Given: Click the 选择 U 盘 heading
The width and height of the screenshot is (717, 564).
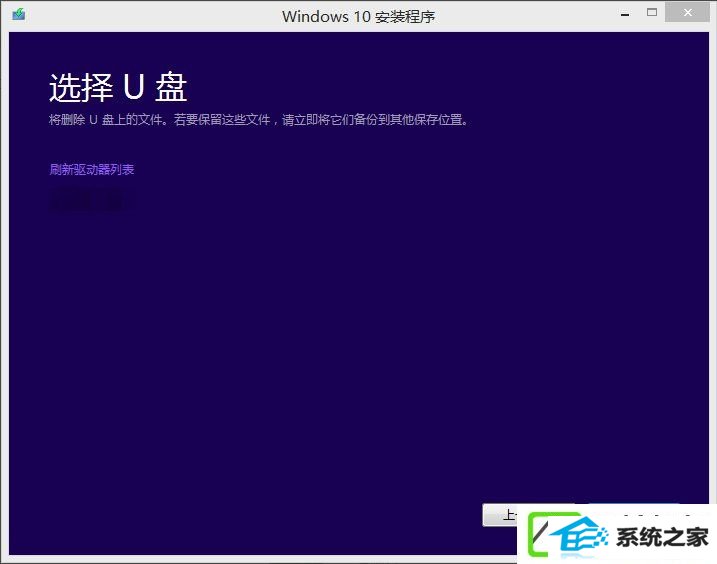Looking at the screenshot, I should coord(118,87).
